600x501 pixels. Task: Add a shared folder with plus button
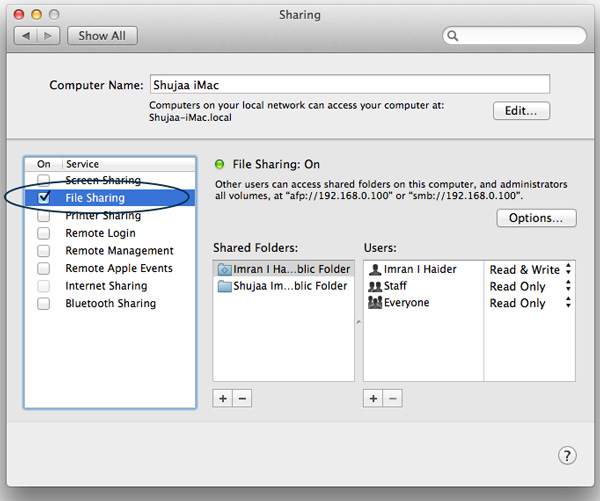coord(223,398)
